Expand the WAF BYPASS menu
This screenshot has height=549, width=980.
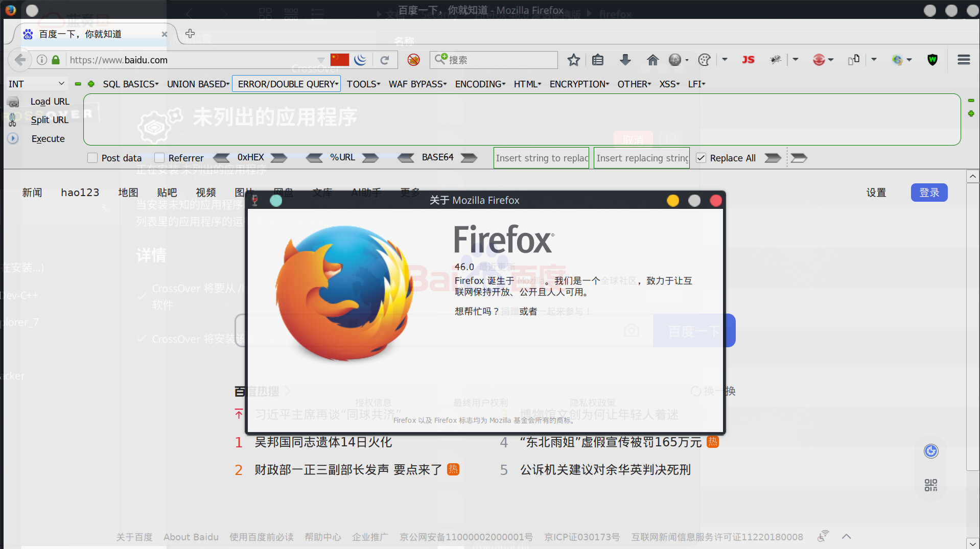pos(418,84)
